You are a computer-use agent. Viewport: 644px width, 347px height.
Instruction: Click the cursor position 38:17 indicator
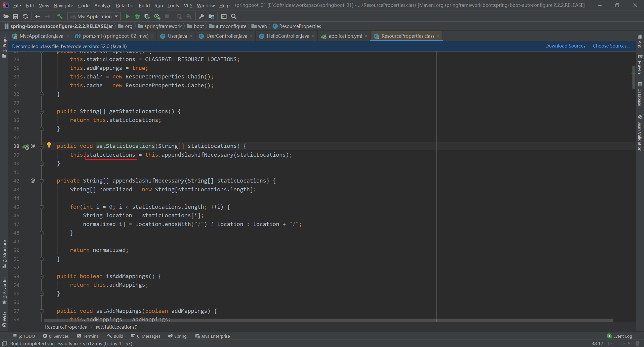597,343
